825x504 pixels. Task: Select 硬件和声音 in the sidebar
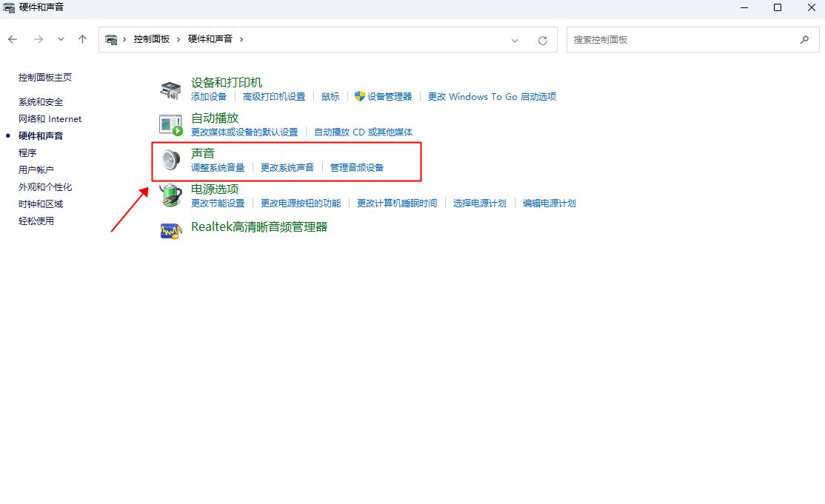(x=41, y=135)
